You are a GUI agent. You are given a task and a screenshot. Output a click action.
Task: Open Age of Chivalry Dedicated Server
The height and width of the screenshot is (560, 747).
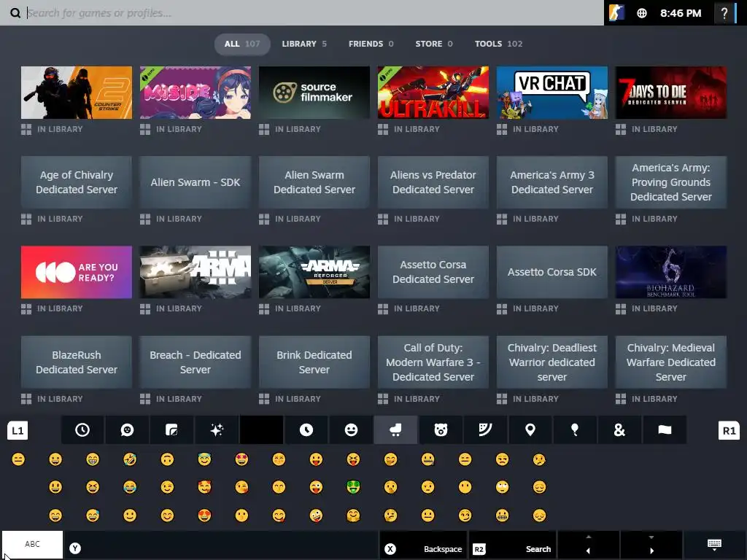(76, 182)
